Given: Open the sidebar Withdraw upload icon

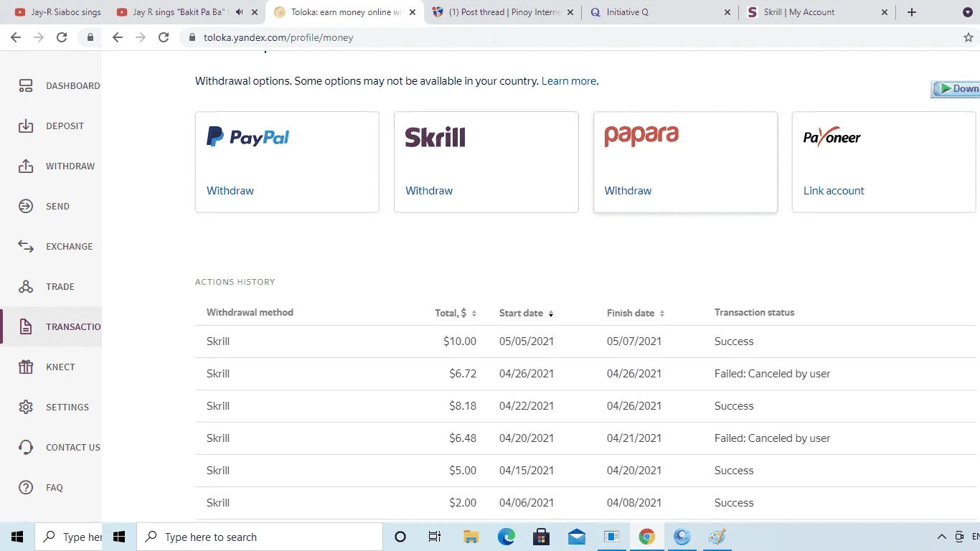Looking at the screenshot, I should [26, 166].
